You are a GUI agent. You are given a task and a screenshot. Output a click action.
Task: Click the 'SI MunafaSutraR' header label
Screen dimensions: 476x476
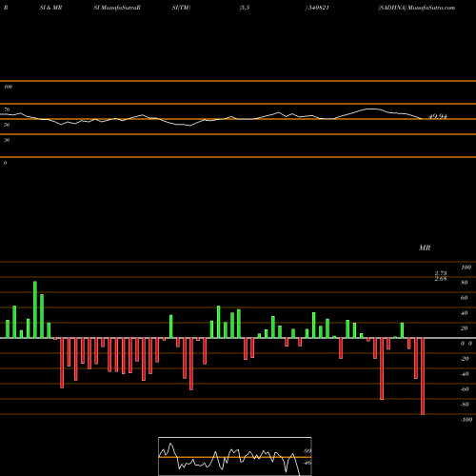[117, 8]
